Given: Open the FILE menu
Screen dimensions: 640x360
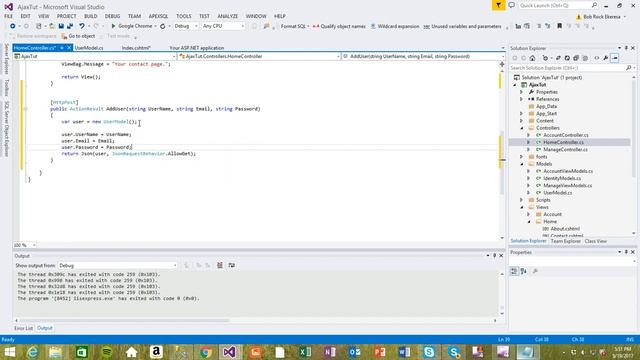Looking at the screenshot, I should click(x=9, y=16).
